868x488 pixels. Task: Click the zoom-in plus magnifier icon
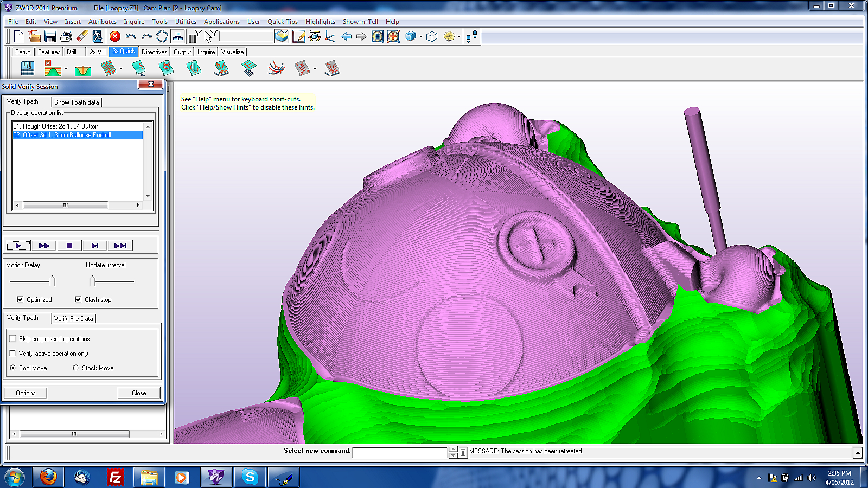point(393,36)
